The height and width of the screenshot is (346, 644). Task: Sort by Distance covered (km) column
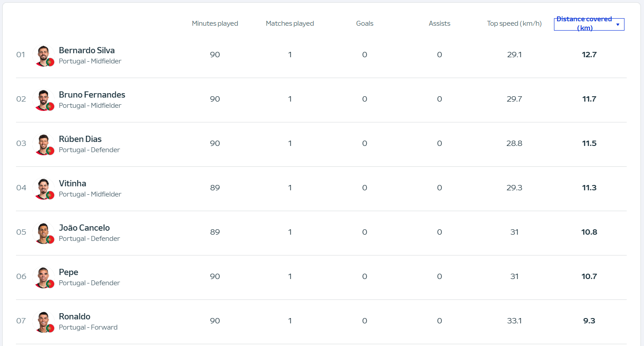coord(589,24)
